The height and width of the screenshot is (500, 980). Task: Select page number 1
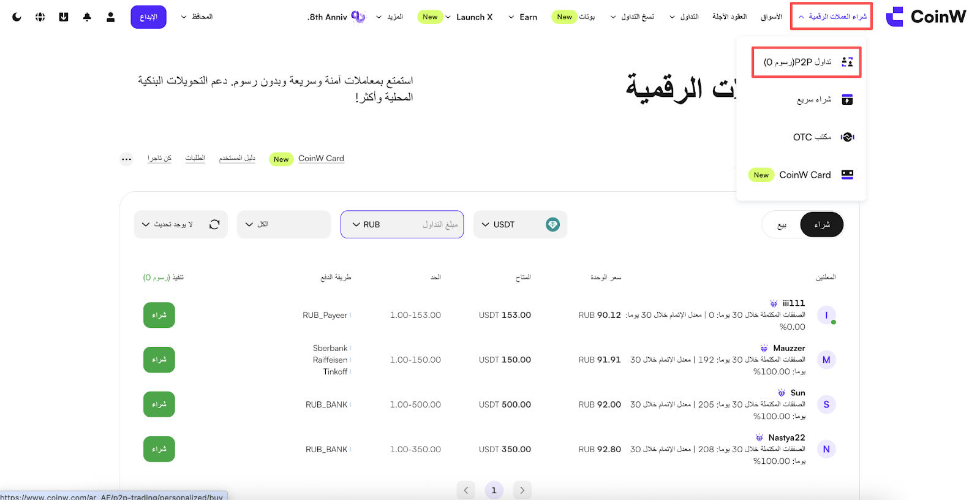[x=494, y=490]
